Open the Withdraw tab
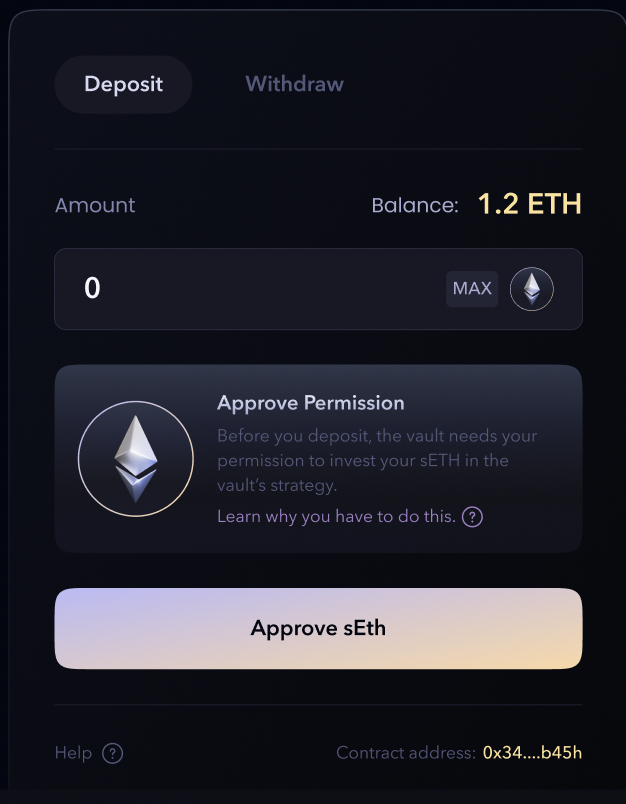Image resolution: width=626 pixels, height=804 pixels. click(294, 84)
